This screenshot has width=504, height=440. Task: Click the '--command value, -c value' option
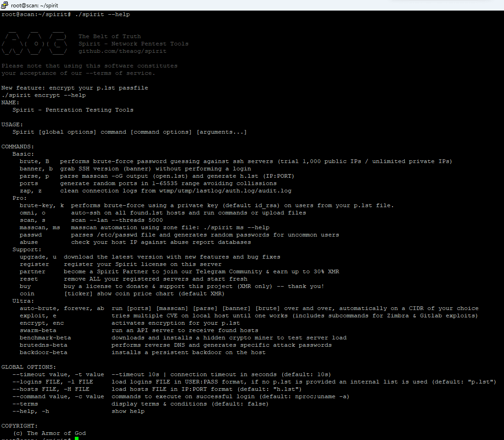click(58, 396)
